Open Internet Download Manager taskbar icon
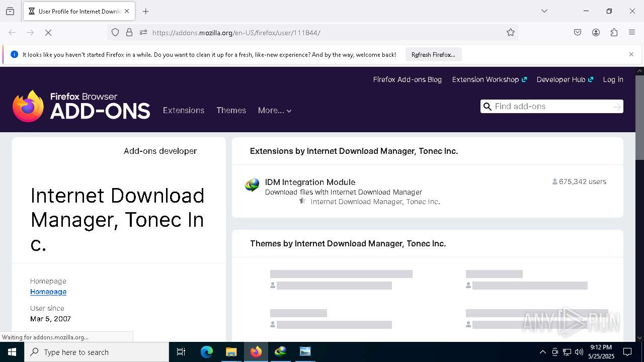This screenshot has width=644, height=362. [280, 352]
